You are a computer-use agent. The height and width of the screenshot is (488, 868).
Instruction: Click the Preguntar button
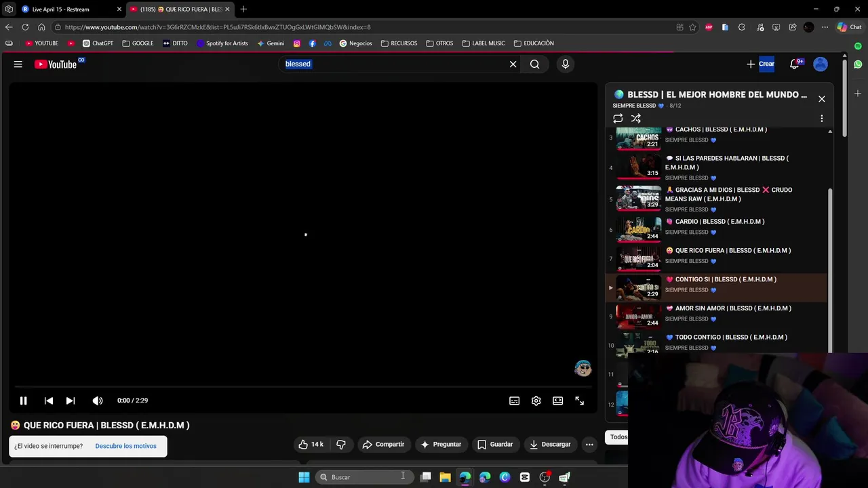[441, 444]
